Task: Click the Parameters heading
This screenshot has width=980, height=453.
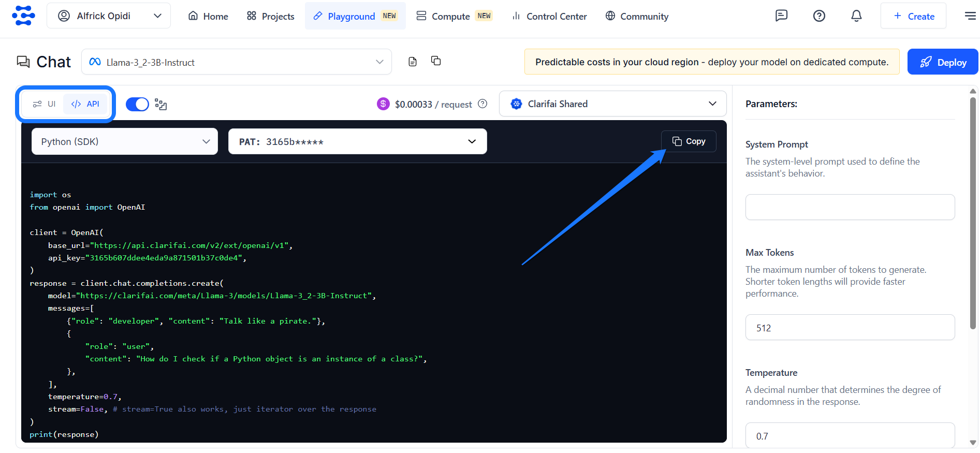Action: 771,104
